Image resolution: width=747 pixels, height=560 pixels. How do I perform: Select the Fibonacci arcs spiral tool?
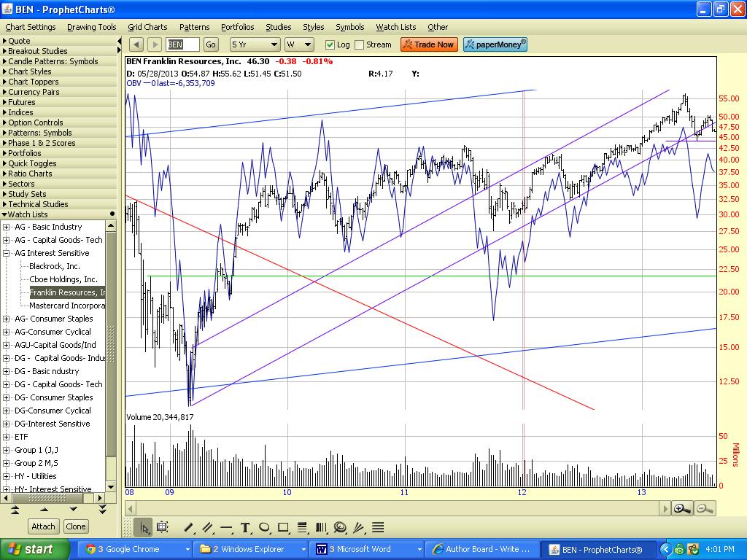(x=340, y=527)
